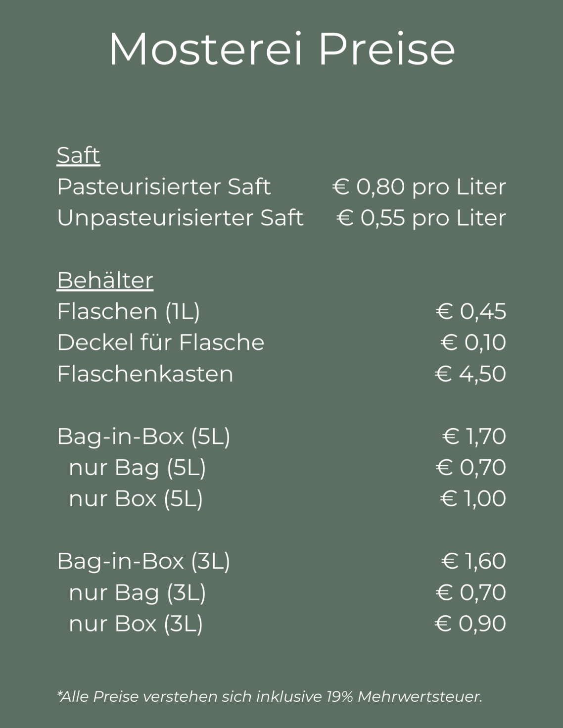Click the € 0,10 lid price
The height and width of the screenshot is (728, 563).
tap(473, 342)
